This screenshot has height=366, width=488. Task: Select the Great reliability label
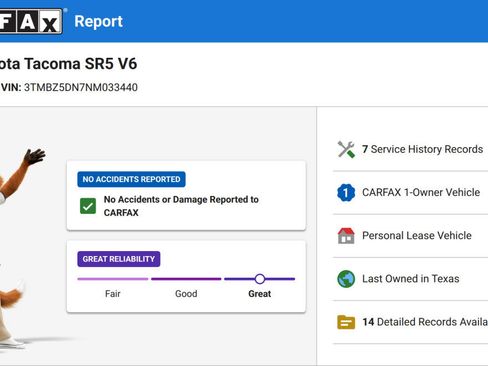tap(260, 294)
